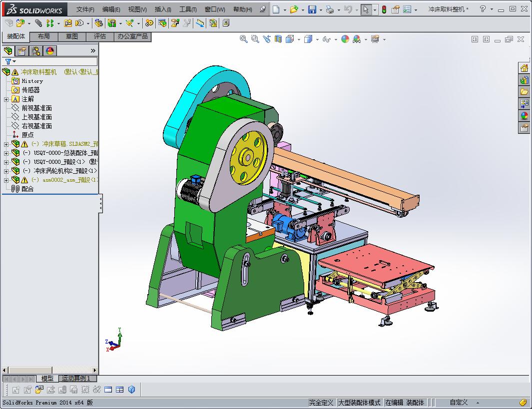Viewport: 532px width, 409px height.
Task: Click the Interference Detection toolbar icon
Action: click(213, 22)
